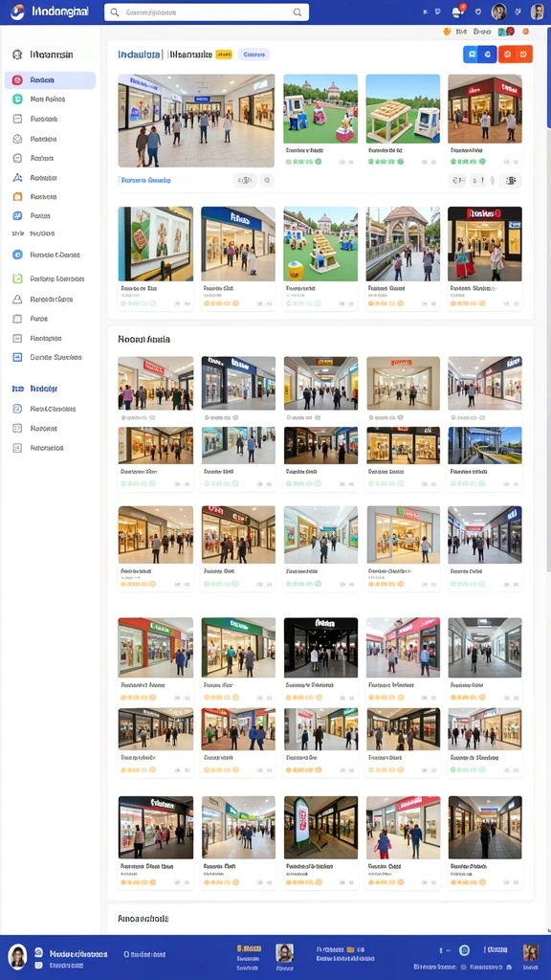The width and height of the screenshot is (551, 980).
Task: Click the orange button pair above the photo grid
Action: pyautogui.click(x=516, y=55)
